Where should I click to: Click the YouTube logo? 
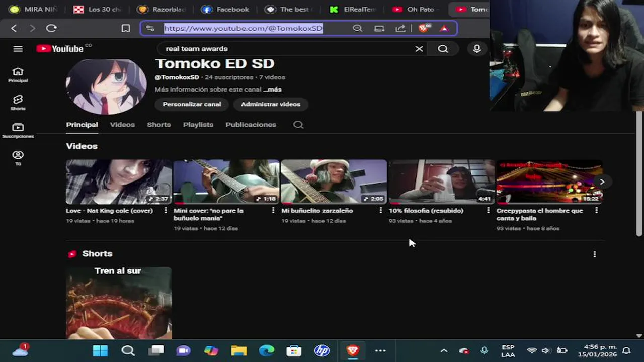(60, 49)
